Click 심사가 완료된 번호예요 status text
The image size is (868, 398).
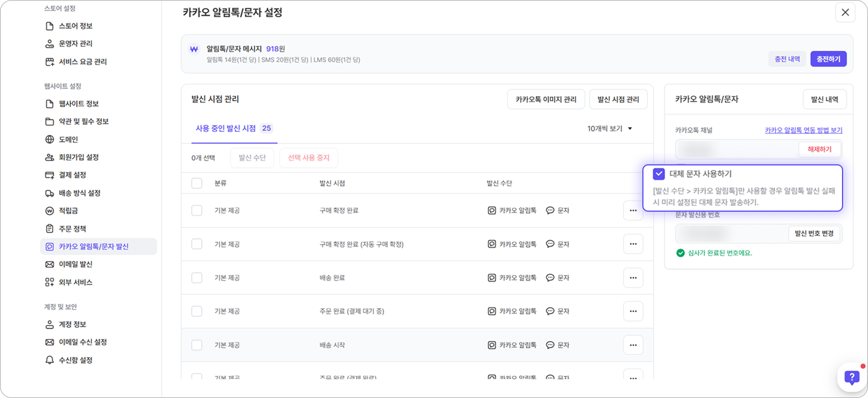pyautogui.click(x=720, y=253)
